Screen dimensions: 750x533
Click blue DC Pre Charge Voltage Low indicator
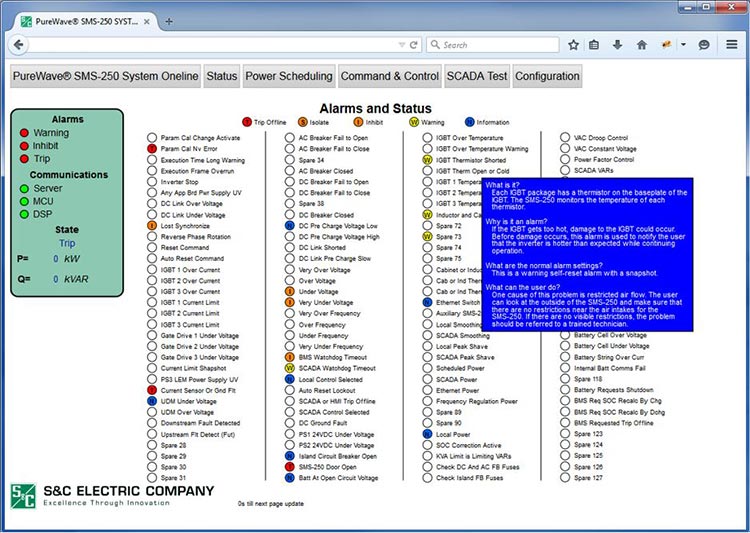click(x=289, y=225)
